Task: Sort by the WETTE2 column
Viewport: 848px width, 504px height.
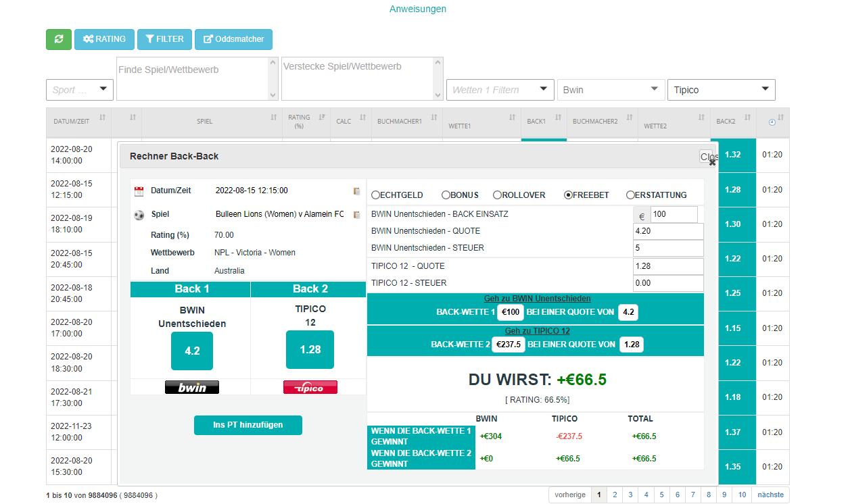Action: (x=674, y=122)
